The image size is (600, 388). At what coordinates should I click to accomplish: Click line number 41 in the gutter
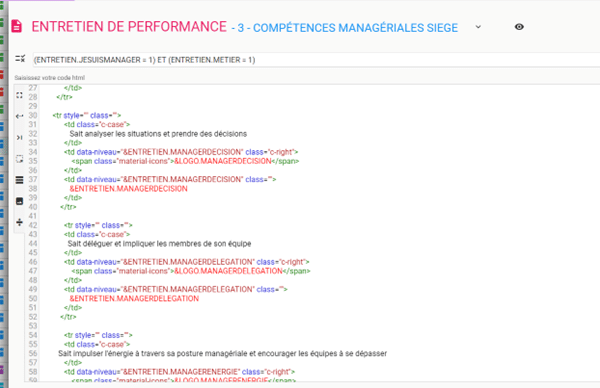click(x=33, y=216)
